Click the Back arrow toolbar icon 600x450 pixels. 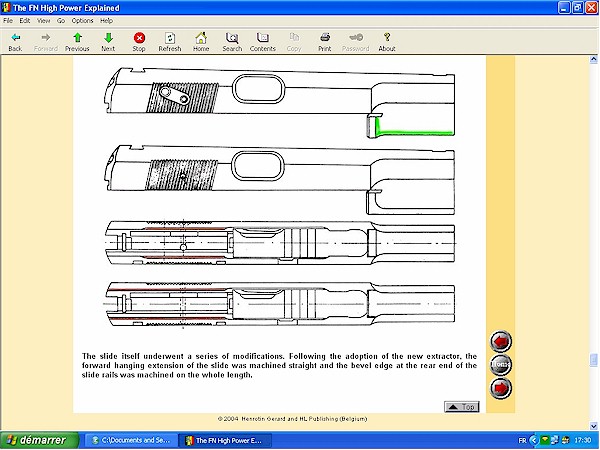15,38
